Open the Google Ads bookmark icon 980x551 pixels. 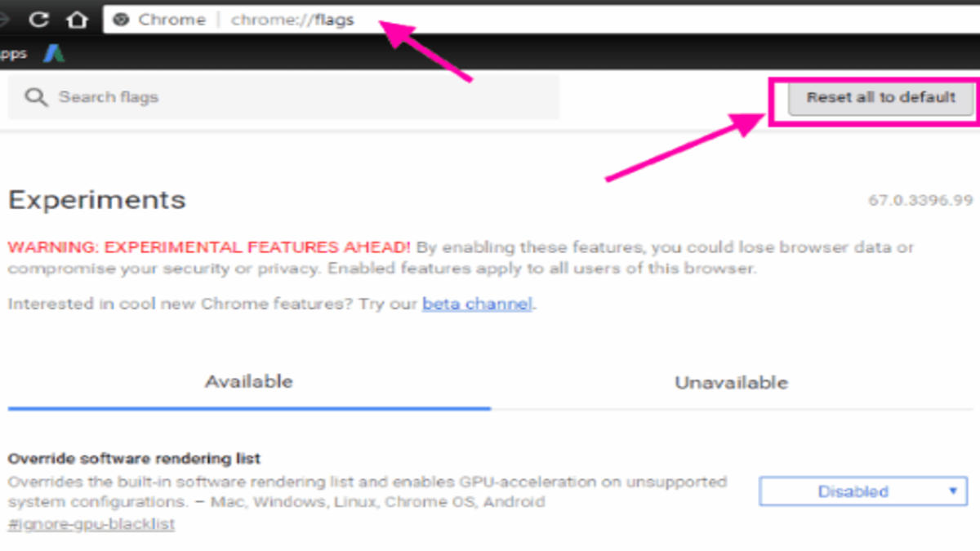(54, 53)
